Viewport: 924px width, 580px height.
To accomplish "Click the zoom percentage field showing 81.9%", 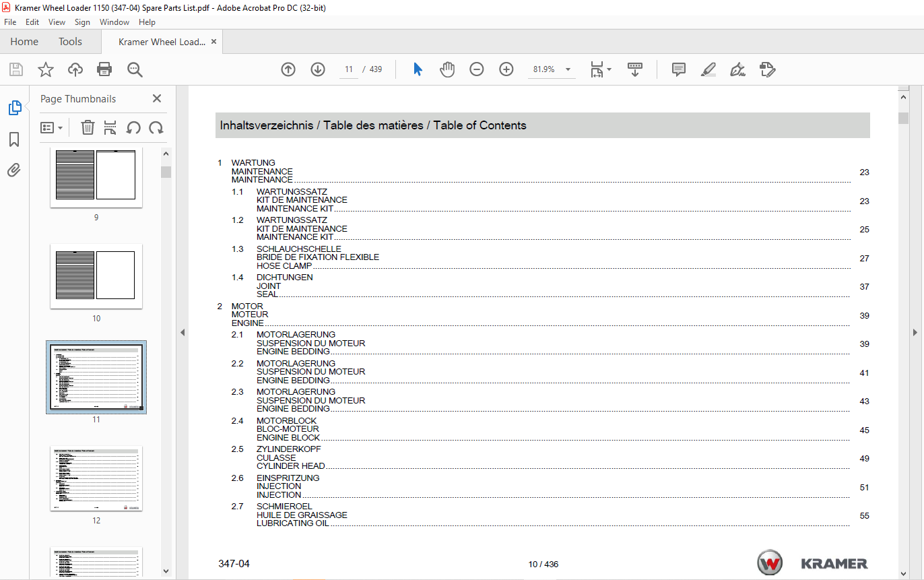I will click(x=543, y=69).
